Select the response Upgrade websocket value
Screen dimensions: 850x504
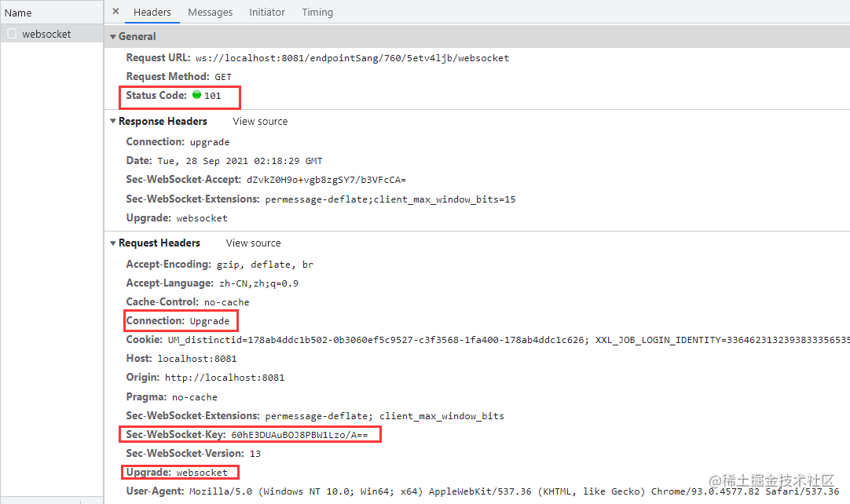click(x=202, y=218)
